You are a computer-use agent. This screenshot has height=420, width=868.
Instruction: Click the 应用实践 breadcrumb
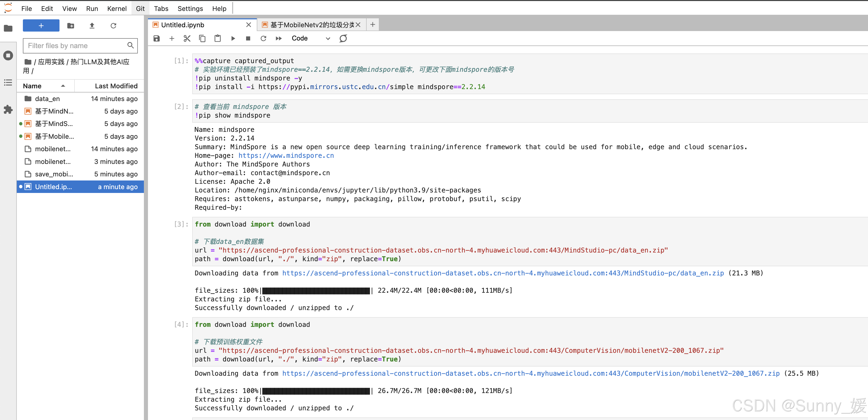coord(51,62)
